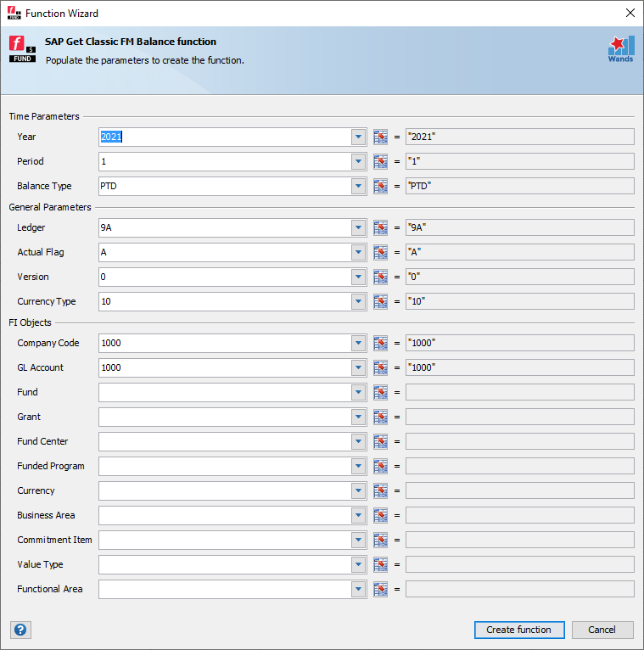Open the Functional Area dropdown list
Image resolution: width=644 pixels, height=650 pixels.
point(358,589)
